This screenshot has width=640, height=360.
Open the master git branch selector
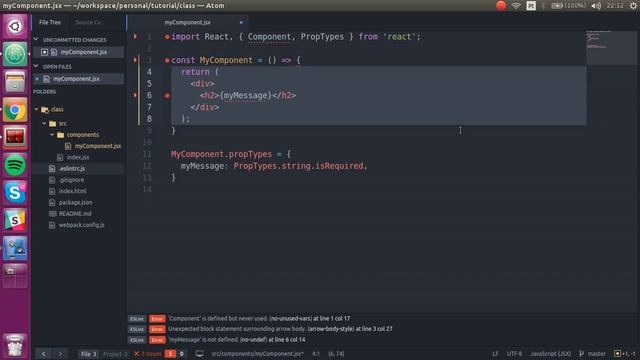(592, 353)
